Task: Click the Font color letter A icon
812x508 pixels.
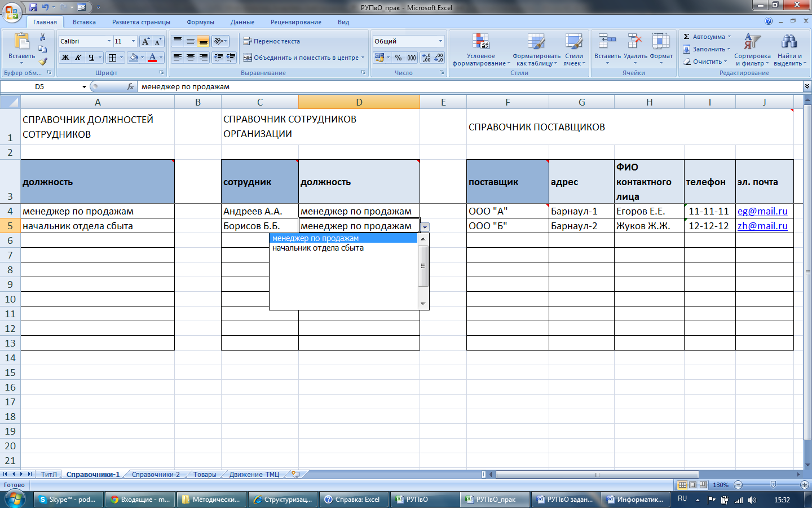Action: click(152, 58)
